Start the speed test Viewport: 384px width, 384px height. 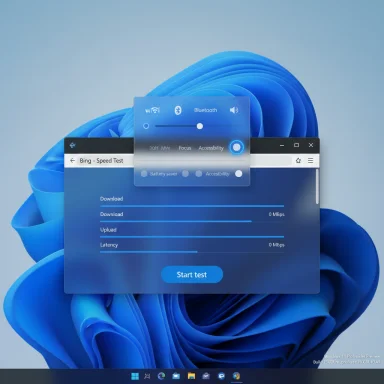click(x=192, y=275)
